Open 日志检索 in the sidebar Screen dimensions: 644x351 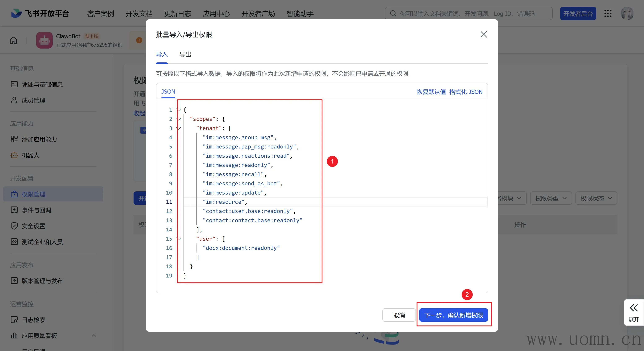pos(33,320)
